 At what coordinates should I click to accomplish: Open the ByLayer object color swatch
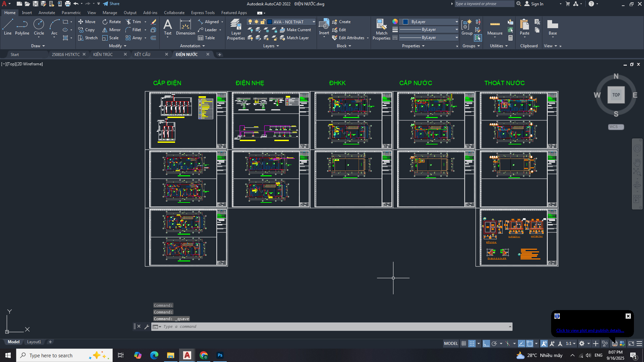pos(406,22)
